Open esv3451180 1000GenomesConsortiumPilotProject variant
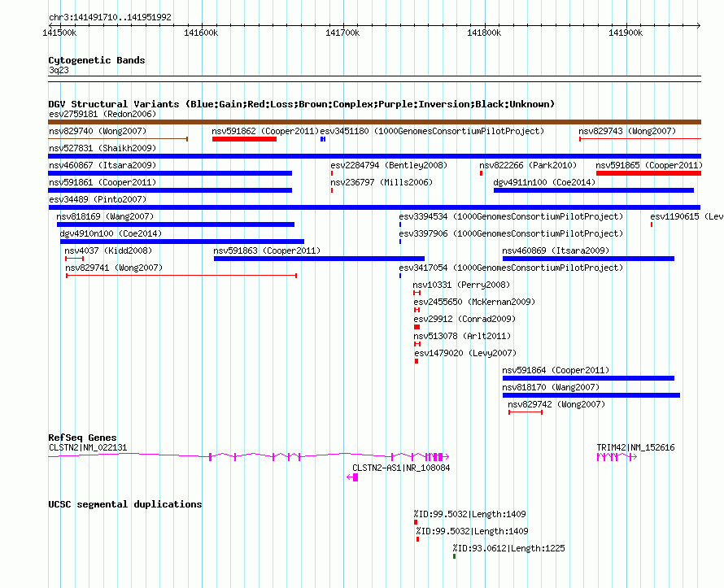Viewport: 724px width, 588px height. point(432,131)
